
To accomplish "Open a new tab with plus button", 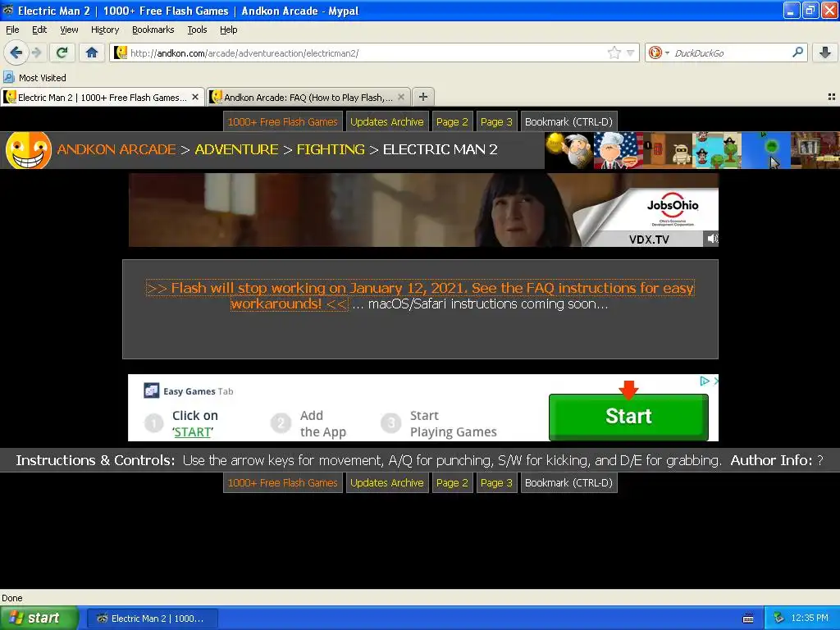I will pyautogui.click(x=423, y=97).
